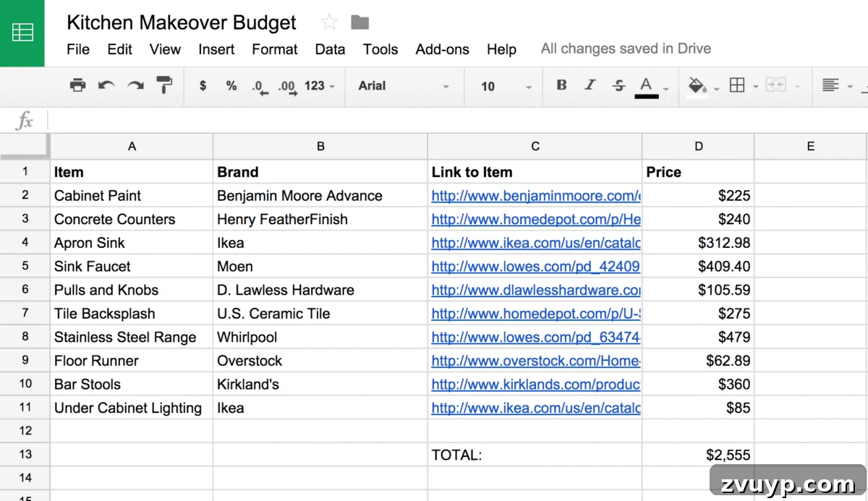The height and width of the screenshot is (501, 868).
Task: Open the 123 more formats dropdown
Action: 320,85
